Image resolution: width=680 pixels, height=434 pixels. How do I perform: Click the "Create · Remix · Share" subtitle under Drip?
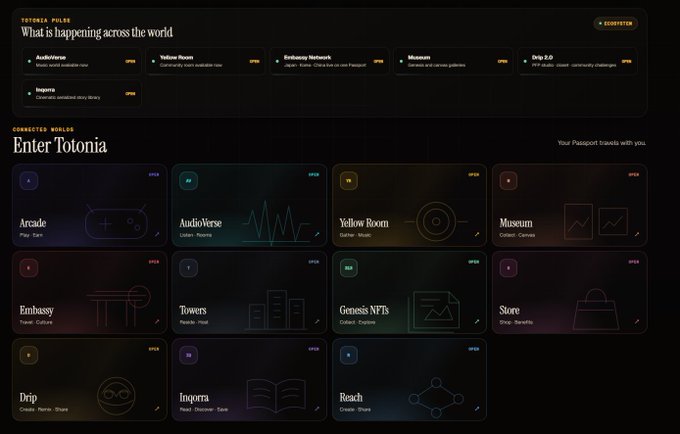tap(44, 409)
